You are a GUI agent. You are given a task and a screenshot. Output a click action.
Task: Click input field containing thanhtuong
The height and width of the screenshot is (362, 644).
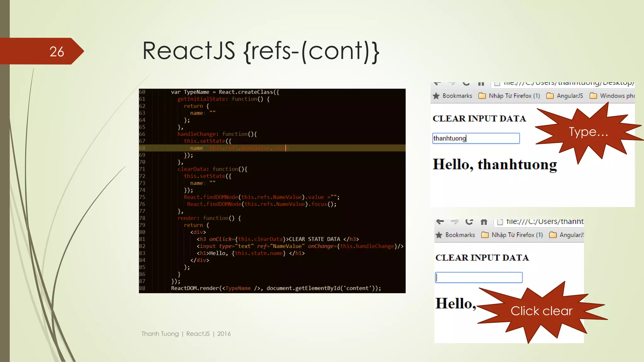tap(476, 139)
